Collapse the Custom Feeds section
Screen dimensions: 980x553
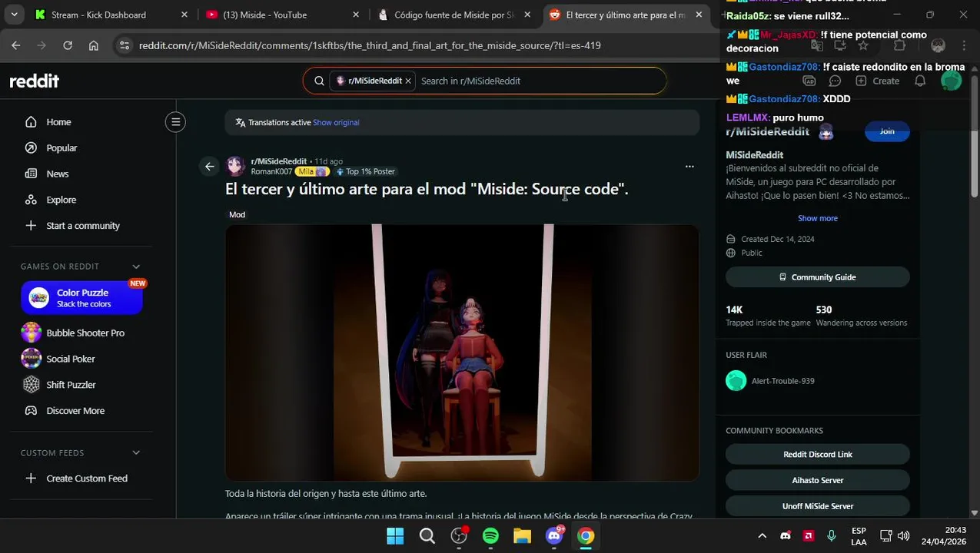(136, 453)
